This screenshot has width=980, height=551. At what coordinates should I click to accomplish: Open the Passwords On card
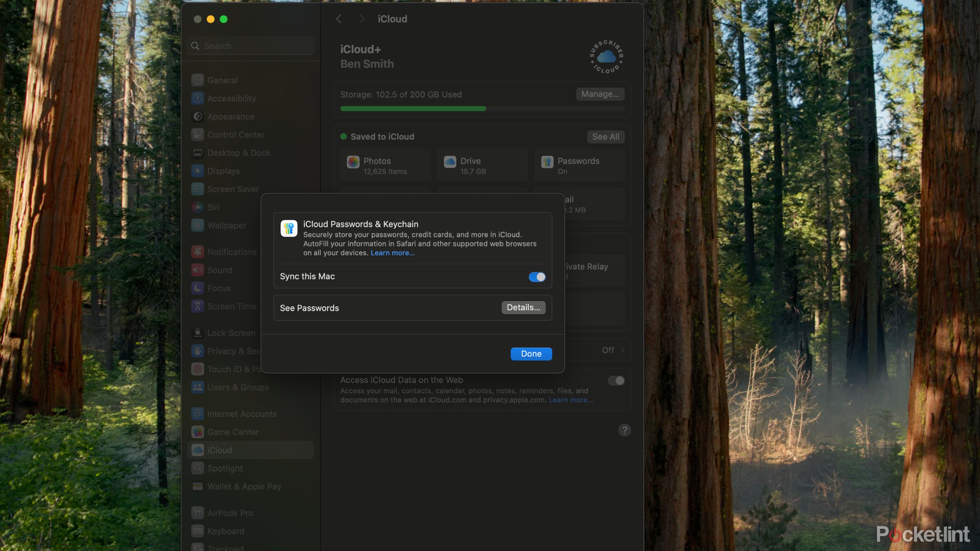coord(579,165)
